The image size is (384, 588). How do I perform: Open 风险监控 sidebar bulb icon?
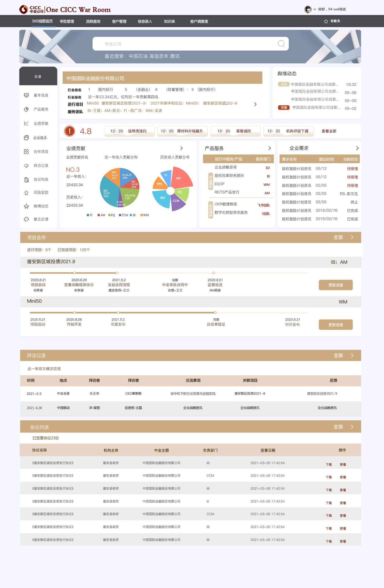pos(26,192)
